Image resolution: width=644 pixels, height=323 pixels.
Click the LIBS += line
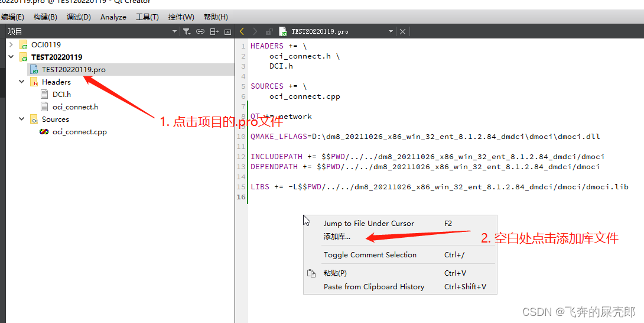(440, 187)
